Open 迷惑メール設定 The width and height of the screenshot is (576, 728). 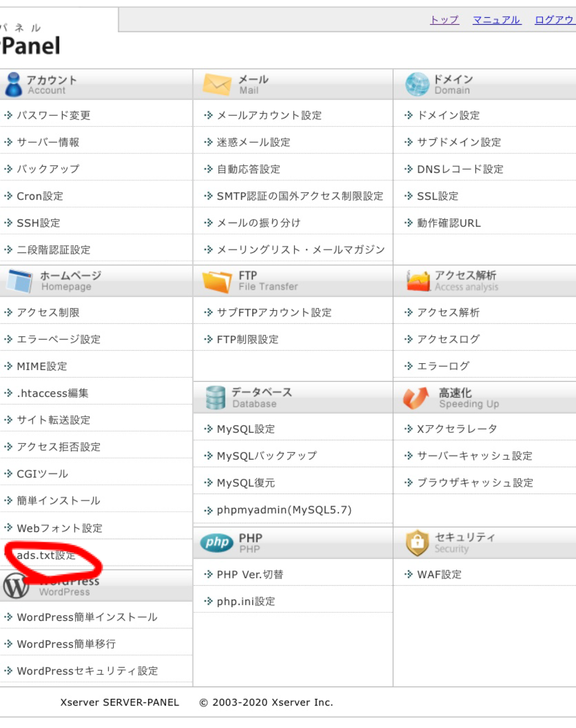coord(254,142)
